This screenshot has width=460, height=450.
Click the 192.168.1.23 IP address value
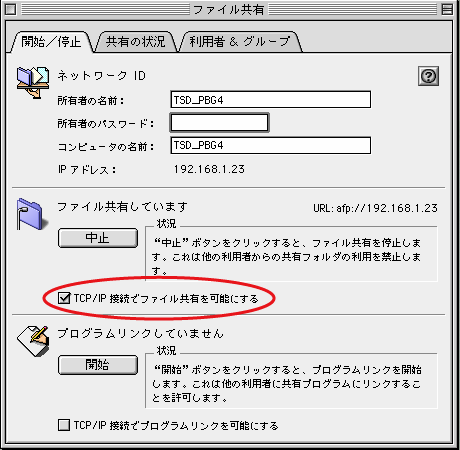click(209, 169)
